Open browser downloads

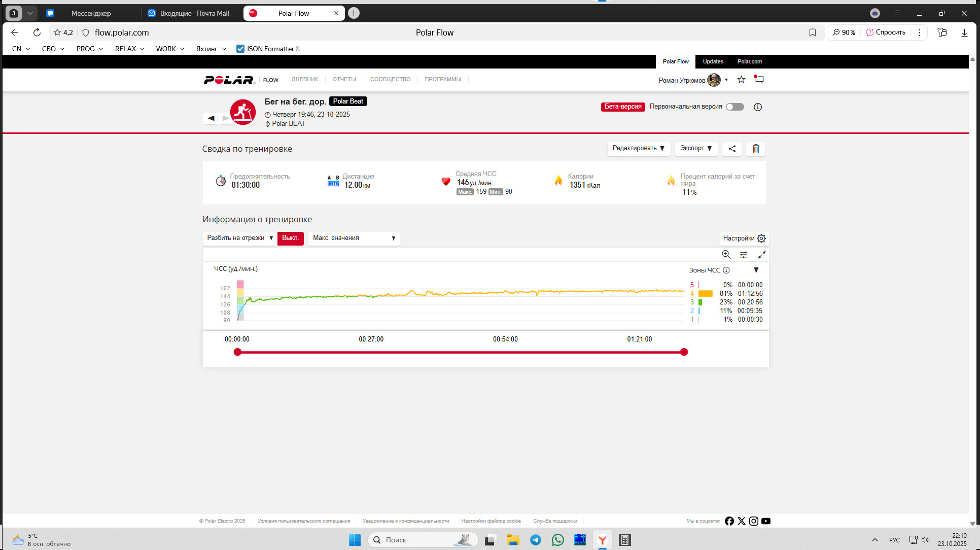[964, 32]
